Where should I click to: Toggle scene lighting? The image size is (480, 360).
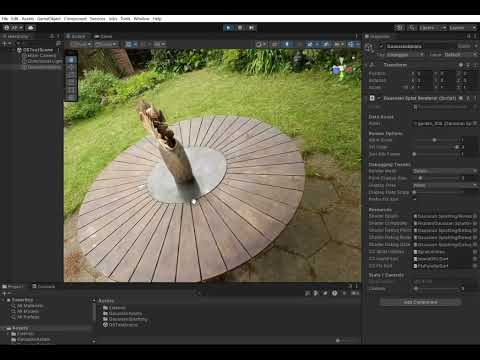point(287,44)
